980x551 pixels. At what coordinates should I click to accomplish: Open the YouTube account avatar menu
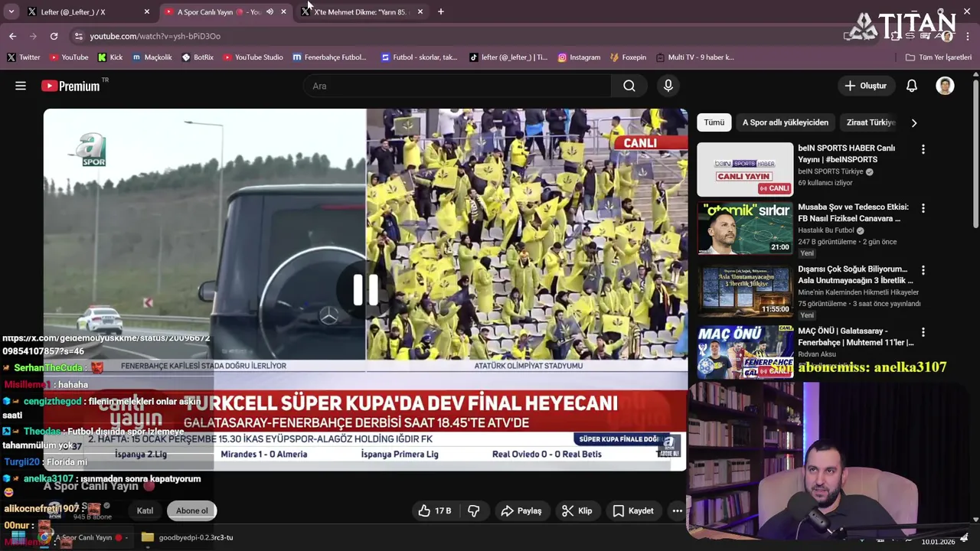945,86
